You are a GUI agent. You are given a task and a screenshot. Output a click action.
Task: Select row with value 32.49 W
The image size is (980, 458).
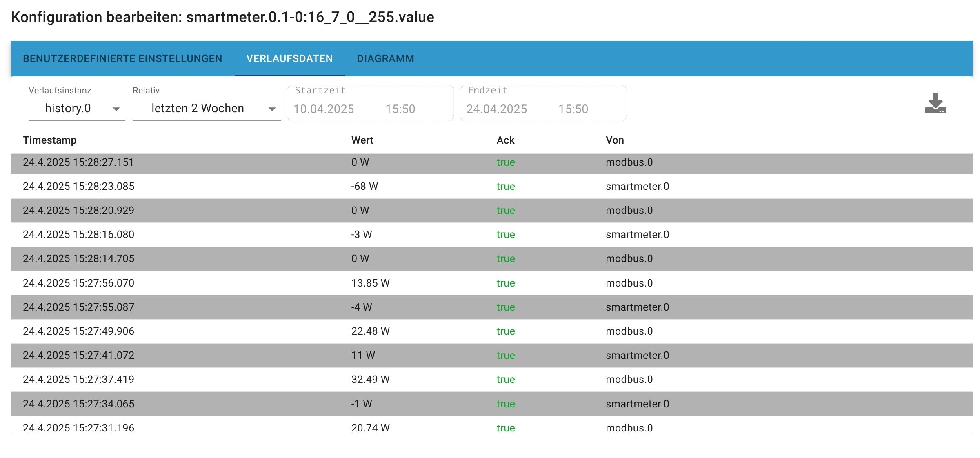tap(370, 379)
